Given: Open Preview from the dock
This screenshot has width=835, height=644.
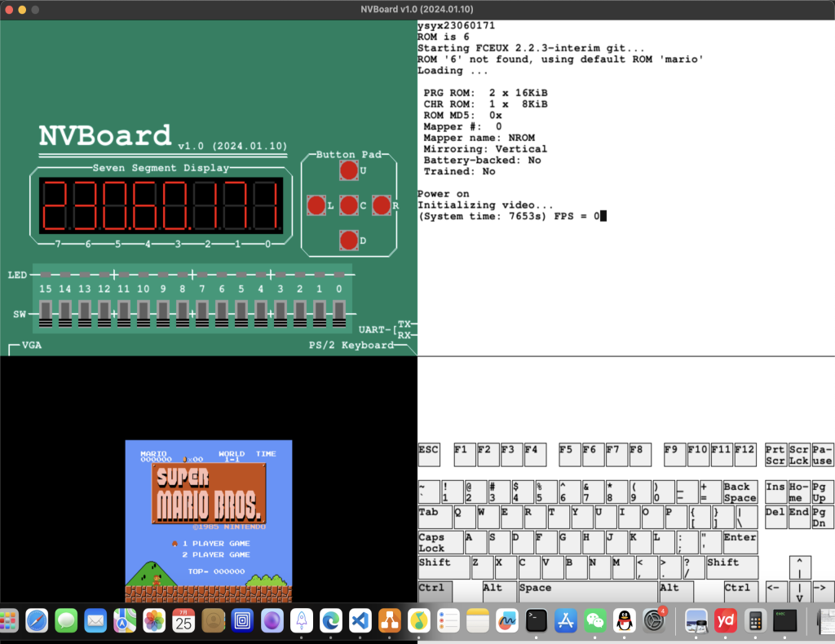Looking at the screenshot, I should [x=696, y=620].
